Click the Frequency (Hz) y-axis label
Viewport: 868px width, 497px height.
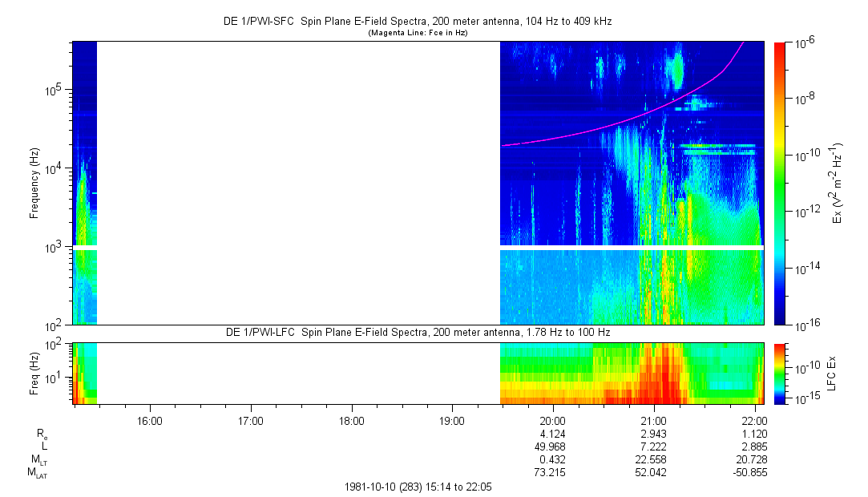(x=34, y=183)
